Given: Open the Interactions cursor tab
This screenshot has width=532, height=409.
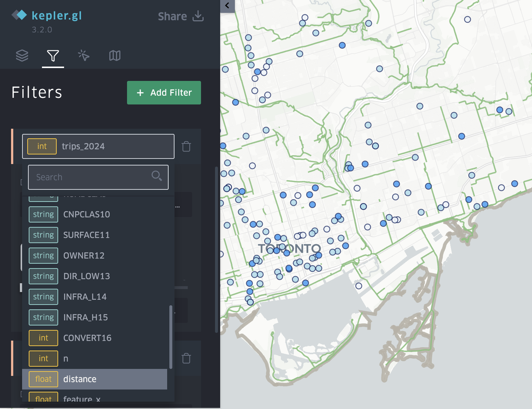Looking at the screenshot, I should click(84, 56).
